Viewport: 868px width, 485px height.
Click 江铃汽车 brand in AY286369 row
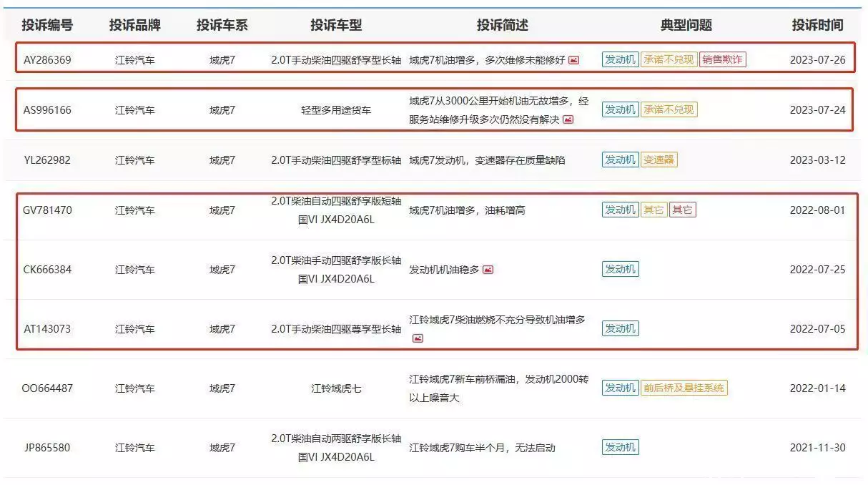tap(134, 60)
